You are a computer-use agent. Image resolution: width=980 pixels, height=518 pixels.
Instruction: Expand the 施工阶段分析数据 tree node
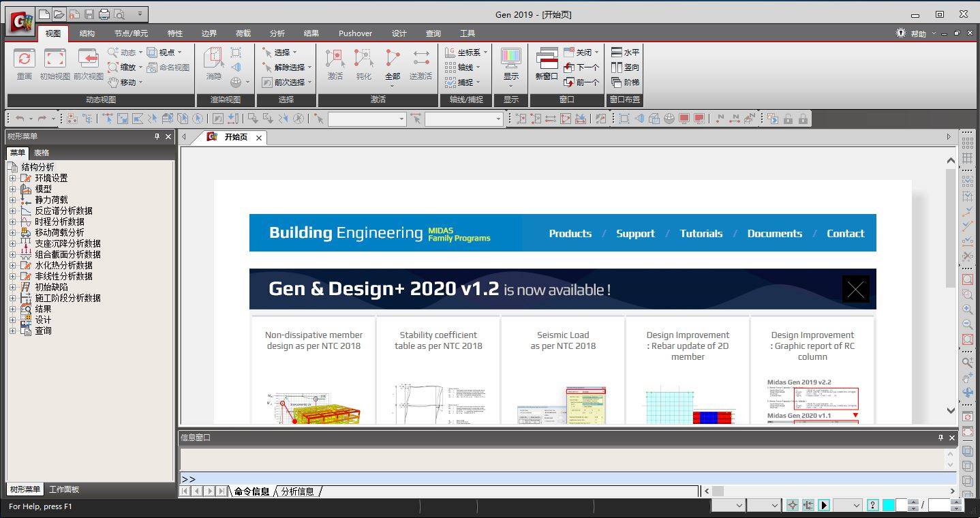pos(12,298)
